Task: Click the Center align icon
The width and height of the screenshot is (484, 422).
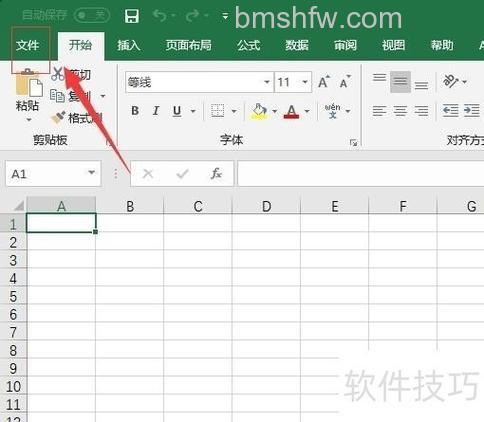Action: [x=400, y=111]
